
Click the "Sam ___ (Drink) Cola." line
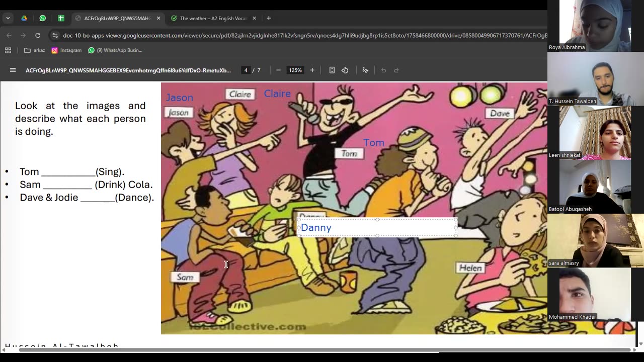tap(86, 185)
